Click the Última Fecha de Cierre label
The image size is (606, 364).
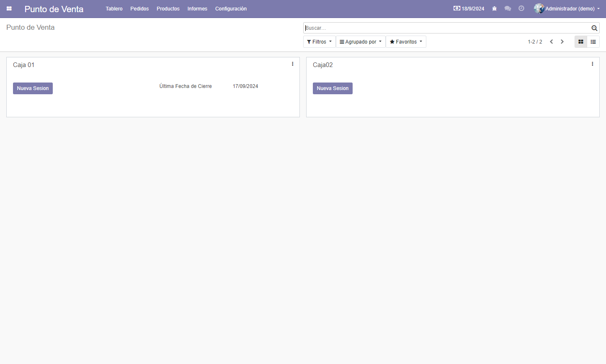(186, 86)
